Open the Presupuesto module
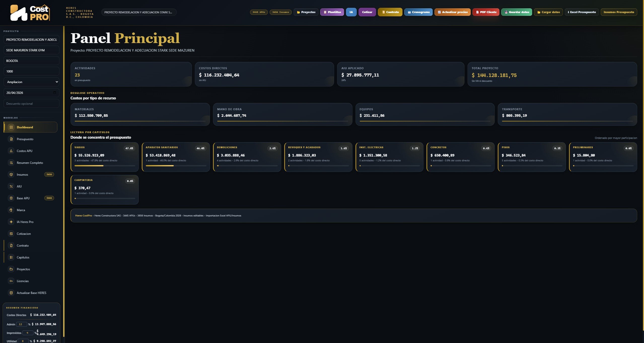644x343 pixels. pos(30,139)
